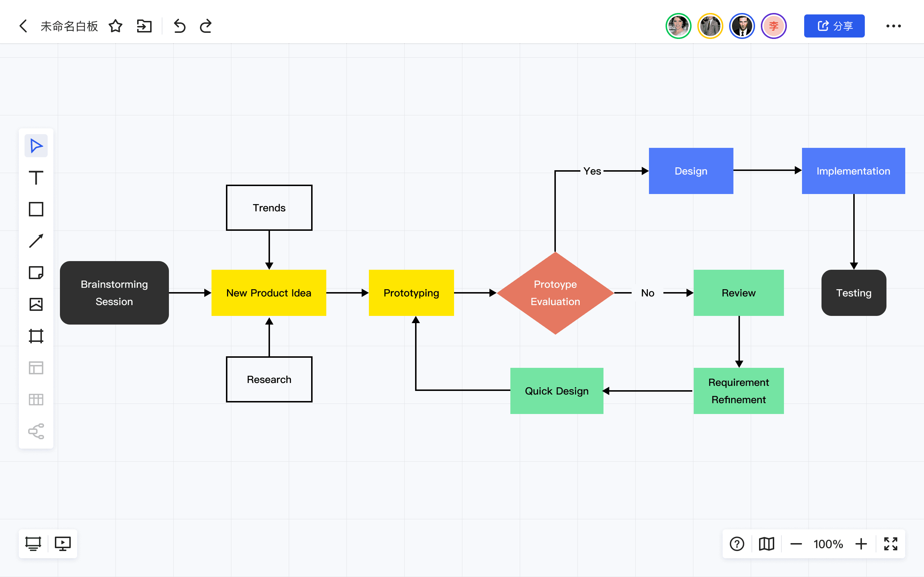Click the move-to-folder icon
924x577 pixels.
click(x=144, y=26)
